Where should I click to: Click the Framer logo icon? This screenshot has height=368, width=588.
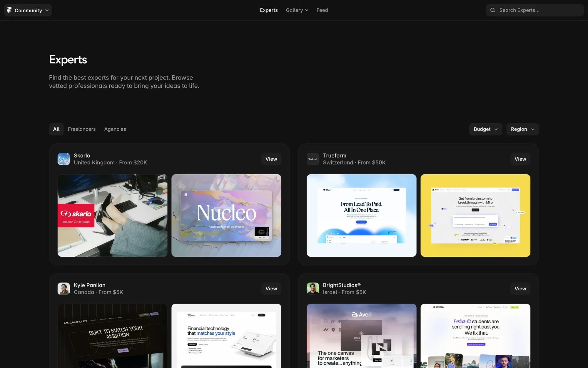[9, 10]
